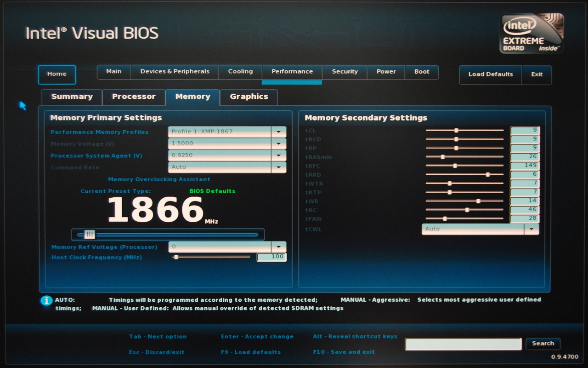
Task: Click Load Defaults button
Action: pyautogui.click(x=491, y=75)
